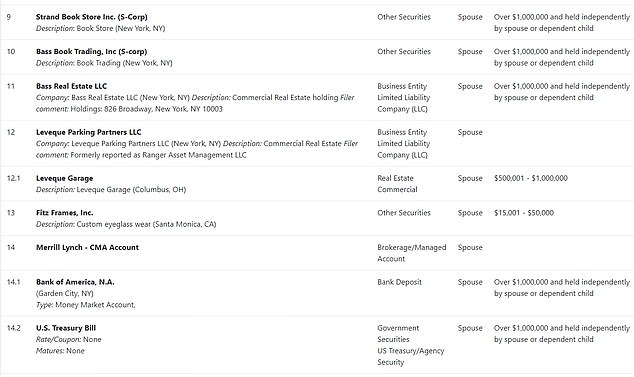Click Bass Book Trading, Inc (S-corp) title
Image resolution: width=634 pixels, height=377 pixels.
[x=91, y=52]
